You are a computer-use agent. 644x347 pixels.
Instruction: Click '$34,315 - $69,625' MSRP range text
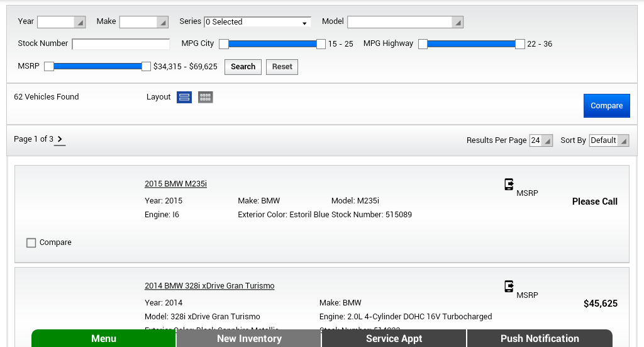[186, 67]
